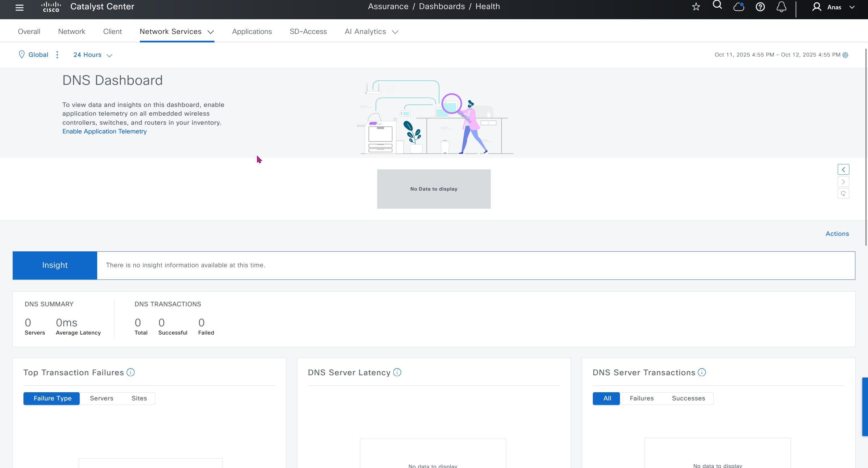Click the Global site three-dot menu

tap(57, 55)
